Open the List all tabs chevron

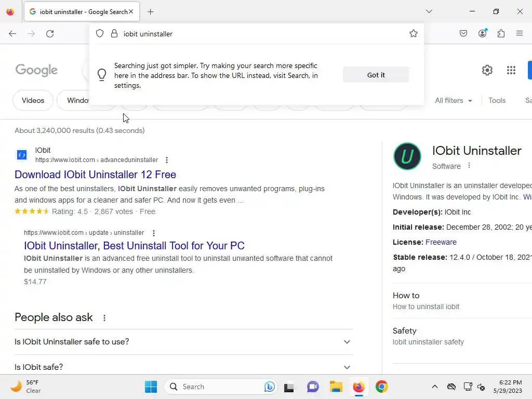[429, 11]
